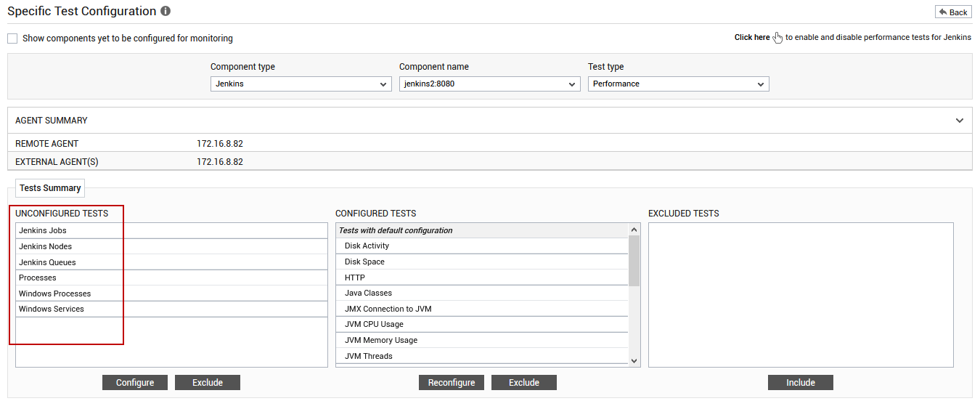Select JMX Connection to JVM test

[482, 309]
